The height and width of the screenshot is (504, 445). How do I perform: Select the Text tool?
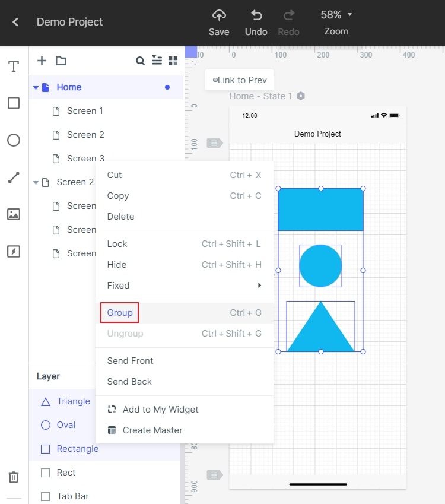coord(14,66)
